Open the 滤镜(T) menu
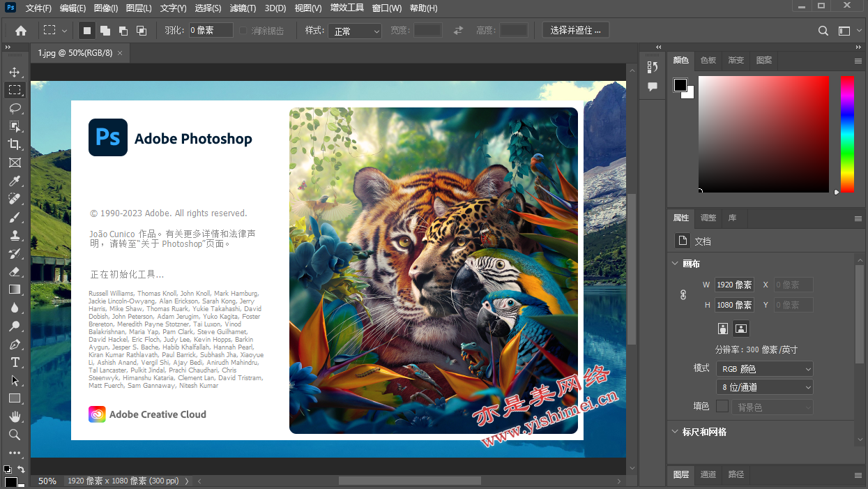Screen dimensions: 868x489 click(243, 8)
